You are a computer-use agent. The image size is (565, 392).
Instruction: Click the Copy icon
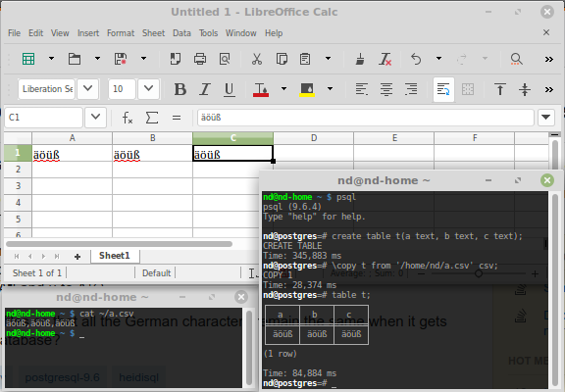pyautogui.click(x=282, y=59)
